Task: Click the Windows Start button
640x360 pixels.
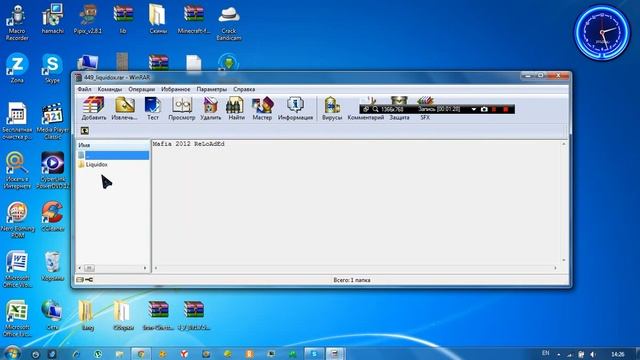Action: 11,353
